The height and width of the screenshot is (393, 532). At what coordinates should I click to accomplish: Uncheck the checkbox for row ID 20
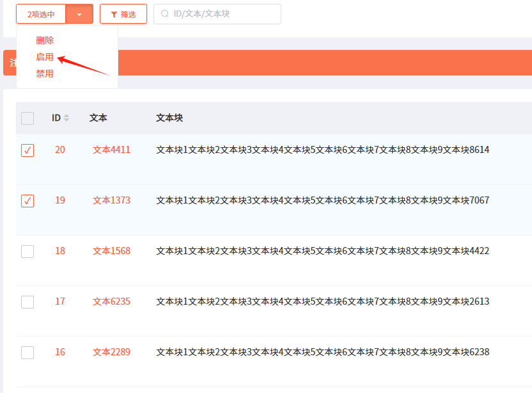tap(27, 150)
